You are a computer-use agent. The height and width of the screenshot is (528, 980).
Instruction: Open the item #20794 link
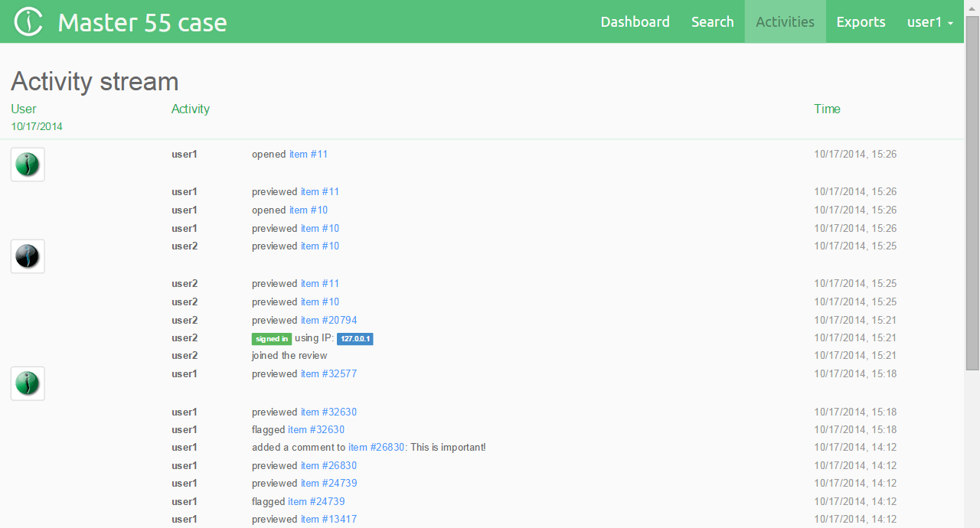point(328,321)
